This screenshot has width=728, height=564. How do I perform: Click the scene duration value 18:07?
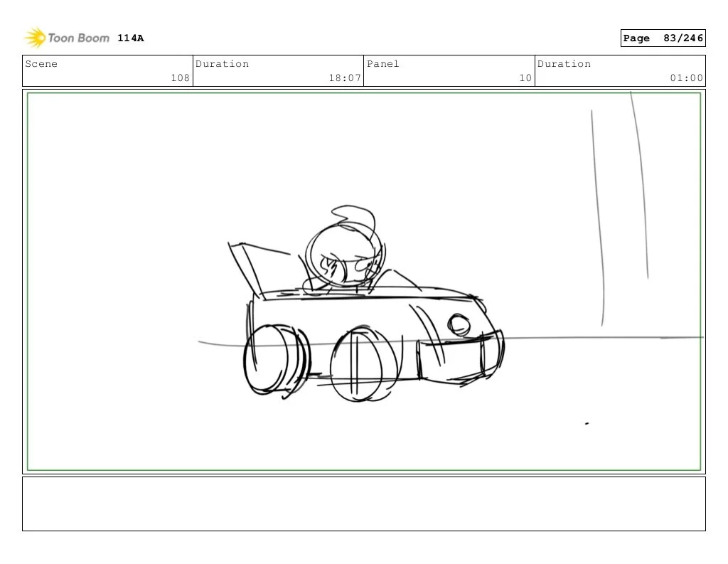[345, 78]
